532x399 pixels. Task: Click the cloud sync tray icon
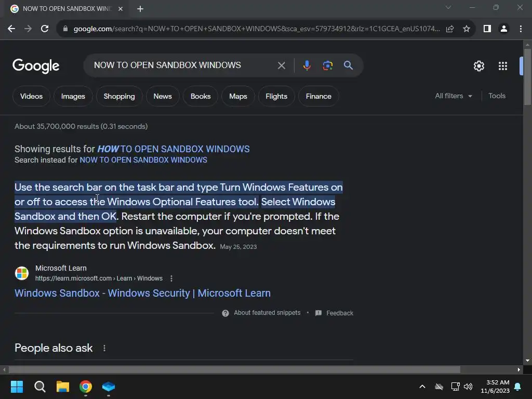pos(439,387)
